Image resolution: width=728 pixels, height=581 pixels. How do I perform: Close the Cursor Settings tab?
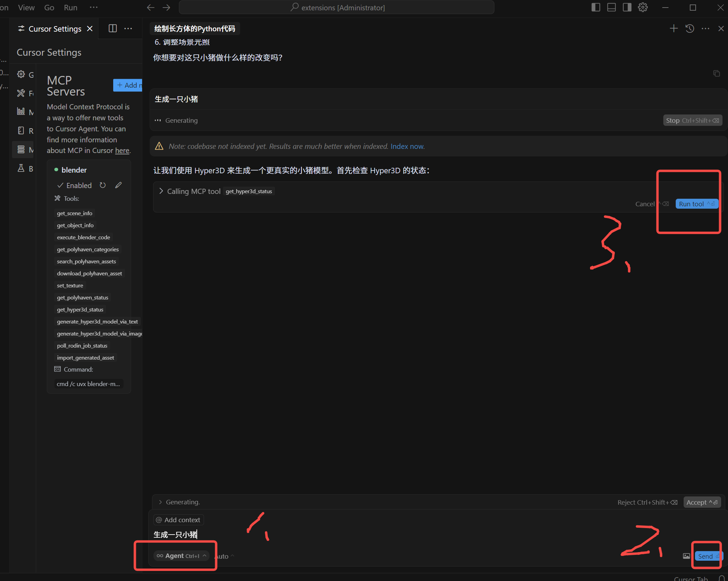tap(90, 29)
